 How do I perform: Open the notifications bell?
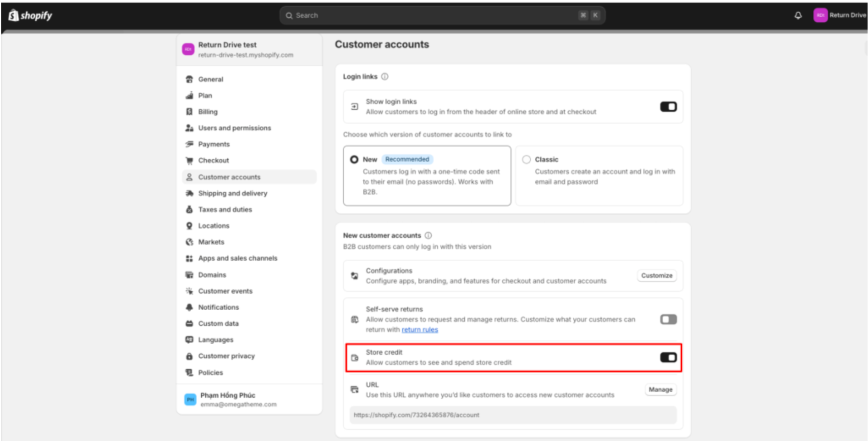798,15
